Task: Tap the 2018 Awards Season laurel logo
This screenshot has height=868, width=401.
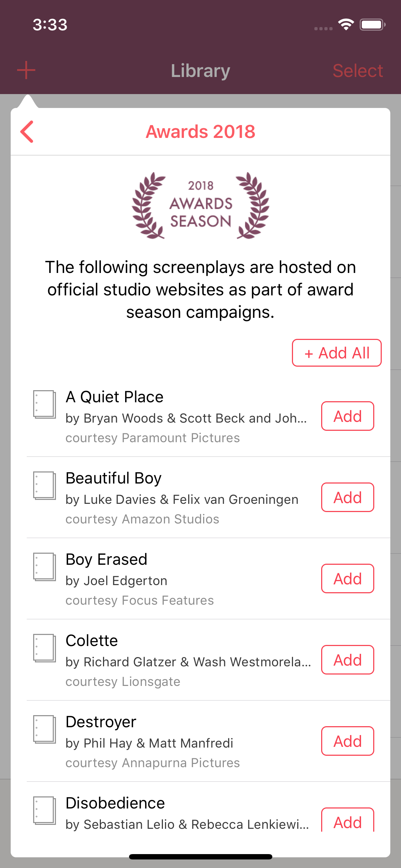Action: [200, 206]
